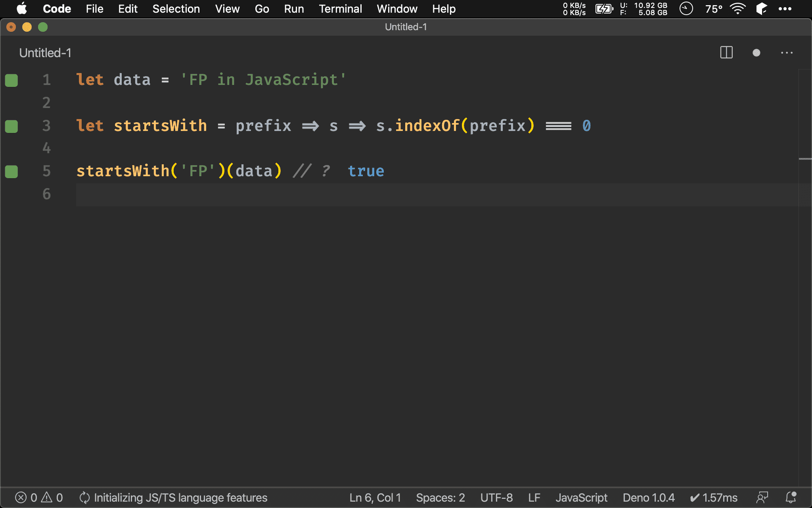Open the Spaces: 2 indentation selector
812x508 pixels.
pos(440,497)
